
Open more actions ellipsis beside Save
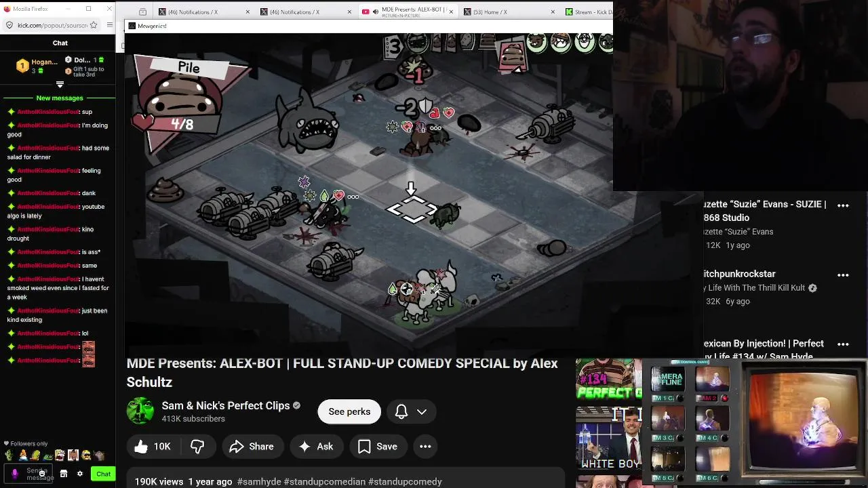[425, 446]
